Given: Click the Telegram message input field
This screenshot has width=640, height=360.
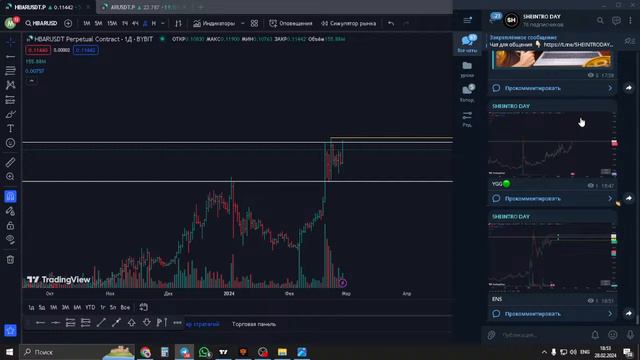Looking at the screenshot, I should 543,335.
